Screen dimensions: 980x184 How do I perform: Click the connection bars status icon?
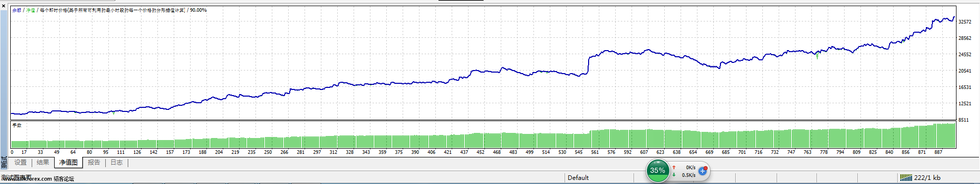click(x=906, y=177)
